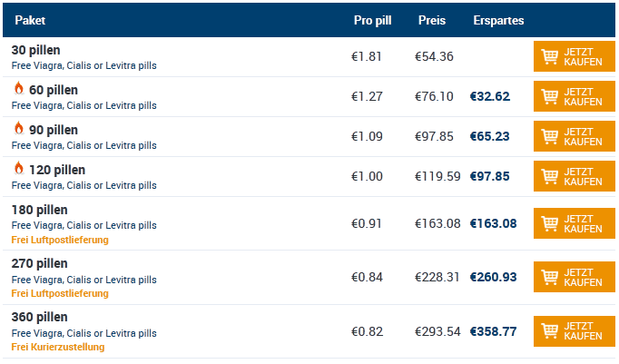Click Frei Kurierzustellung text under 360 pillen
The height and width of the screenshot is (364, 619).
(x=58, y=347)
